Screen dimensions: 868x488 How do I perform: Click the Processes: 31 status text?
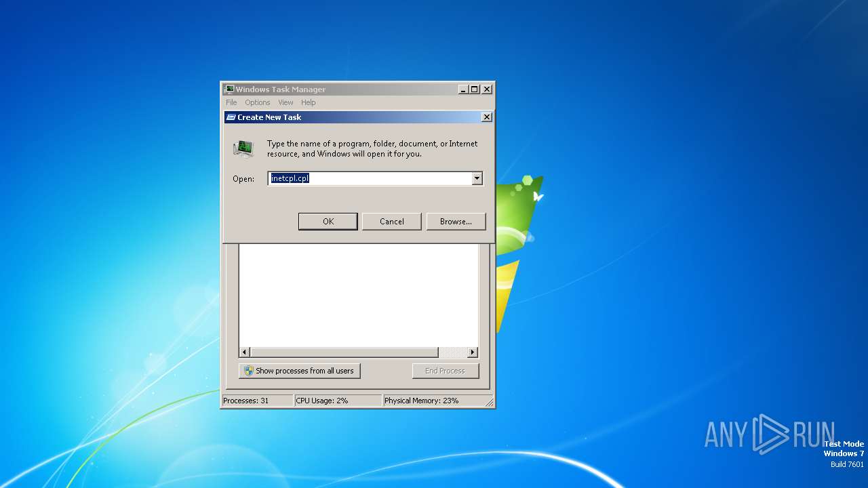point(245,401)
